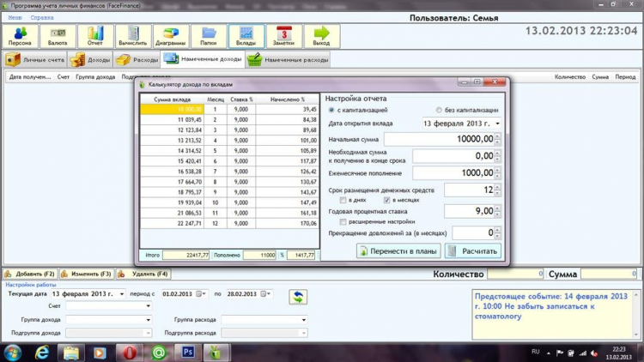Click the Ежемесячное пополнение input field
The image size is (644, 362).
tap(453, 172)
